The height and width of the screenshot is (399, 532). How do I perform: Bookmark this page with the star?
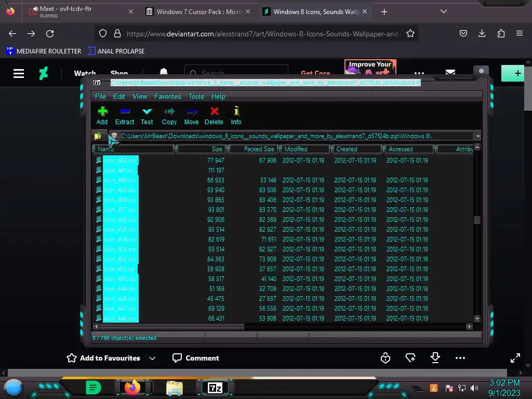410,34
